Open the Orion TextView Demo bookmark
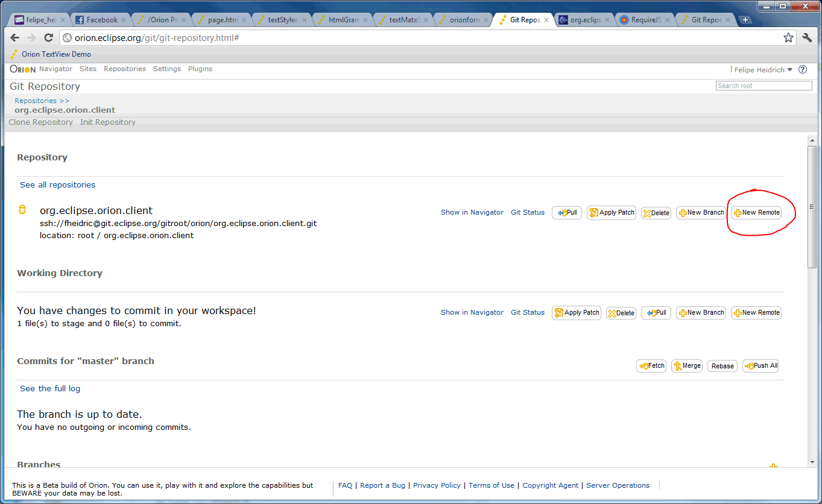822x504 pixels. pos(56,54)
